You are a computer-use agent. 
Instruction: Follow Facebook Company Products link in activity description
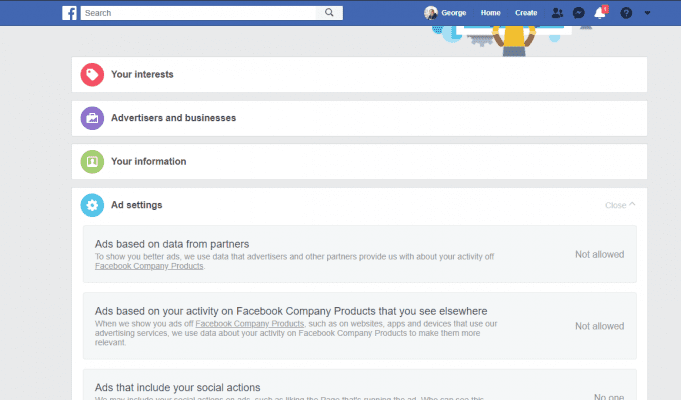[249, 324]
